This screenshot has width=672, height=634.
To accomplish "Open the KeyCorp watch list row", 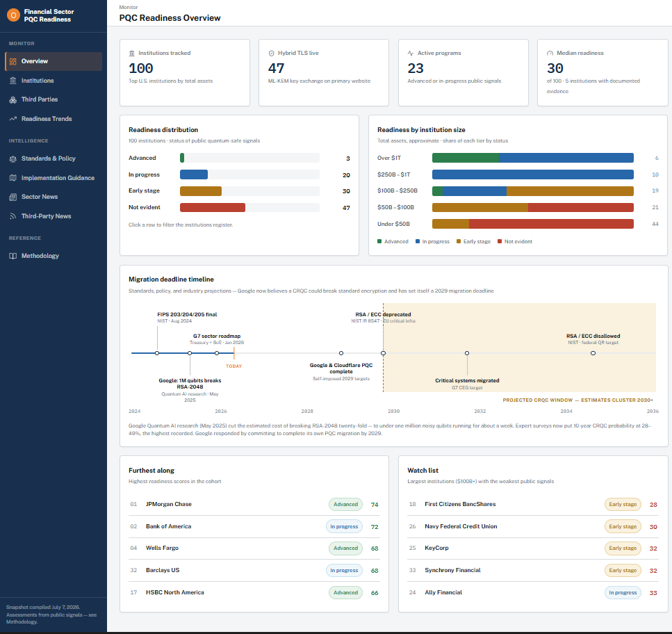I will point(533,548).
